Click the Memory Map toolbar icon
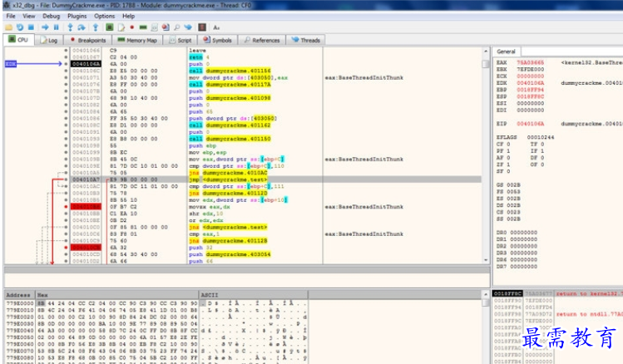623x364 pixels. coord(143,27)
